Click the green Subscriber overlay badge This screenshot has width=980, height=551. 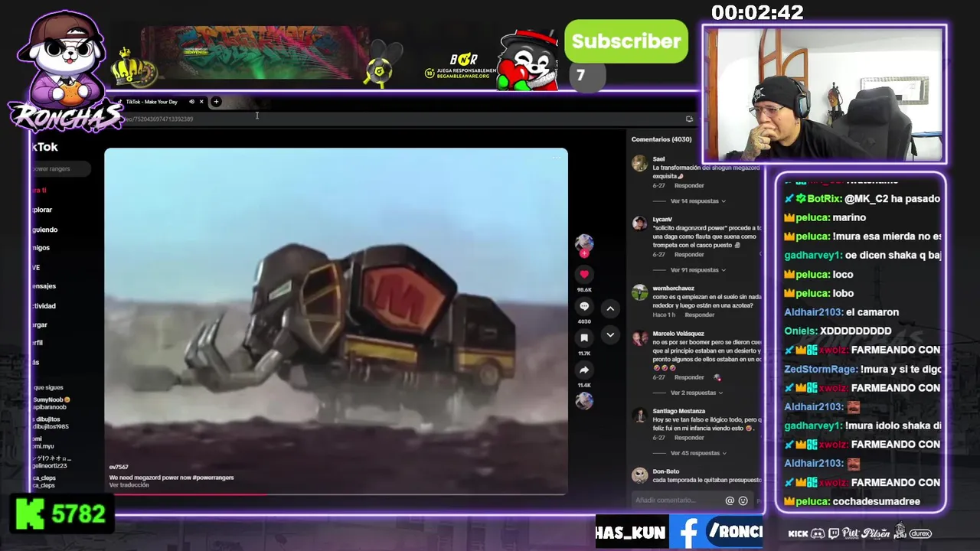626,41
